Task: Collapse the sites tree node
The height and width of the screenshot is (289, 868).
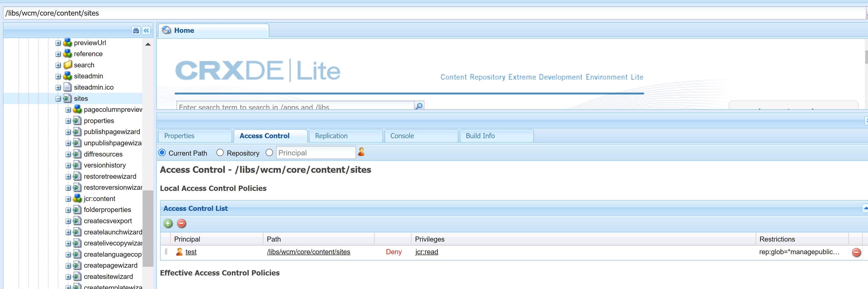Action: (58, 99)
